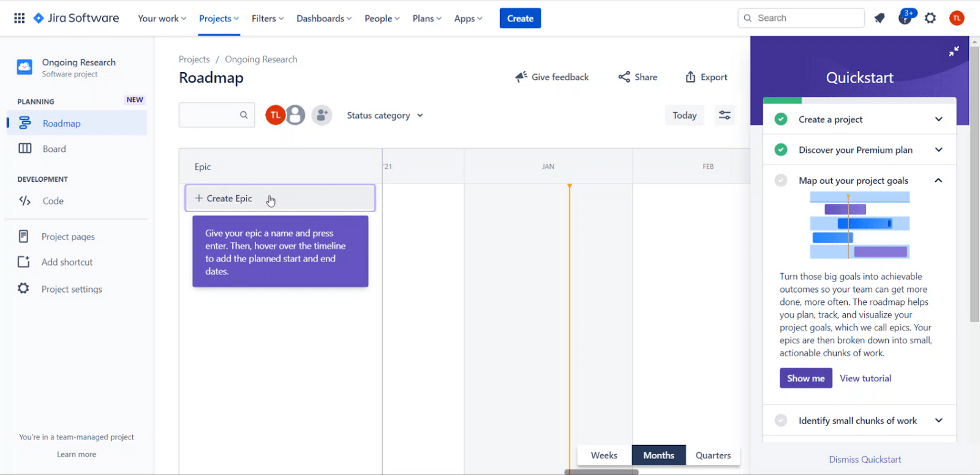Toggle the Discover your Premium plan checkmark
Screen dimensions: 980x475
[x=781, y=150]
